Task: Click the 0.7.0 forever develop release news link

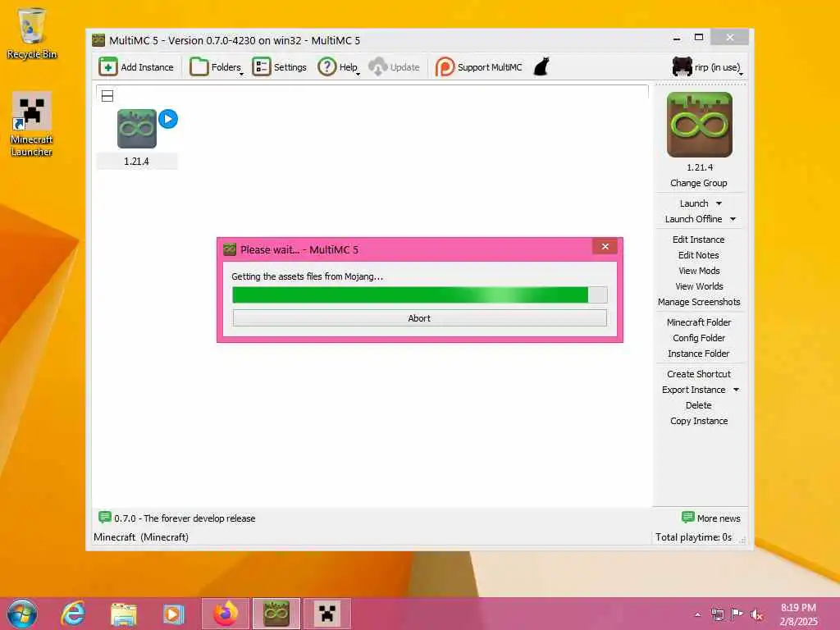Action: (x=185, y=518)
